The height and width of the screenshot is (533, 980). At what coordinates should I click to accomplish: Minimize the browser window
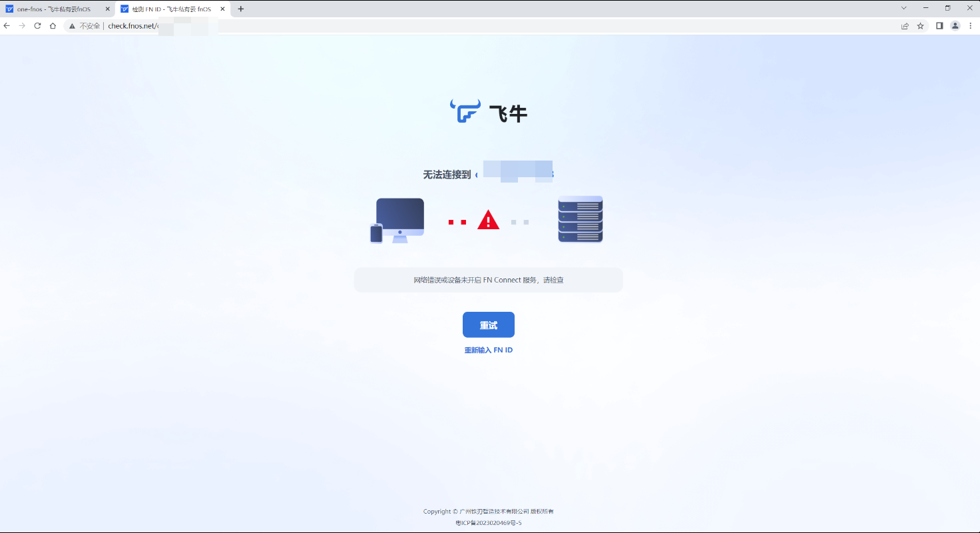(925, 8)
